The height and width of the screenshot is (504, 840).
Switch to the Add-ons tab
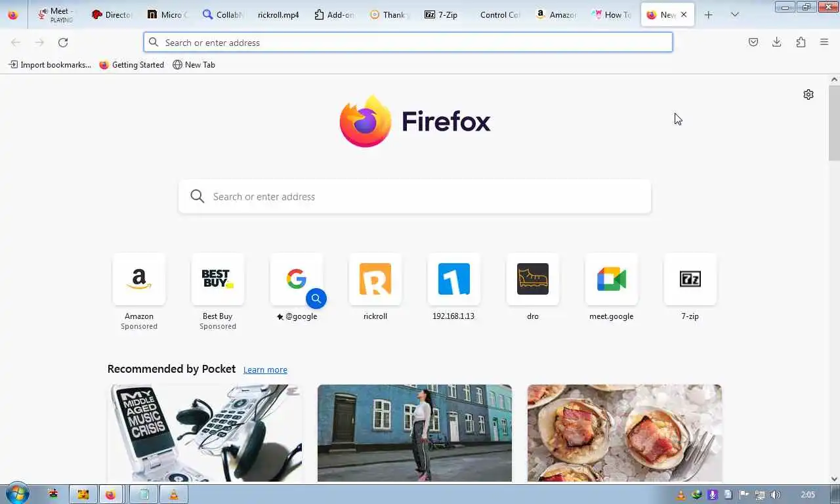click(x=333, y=14)
